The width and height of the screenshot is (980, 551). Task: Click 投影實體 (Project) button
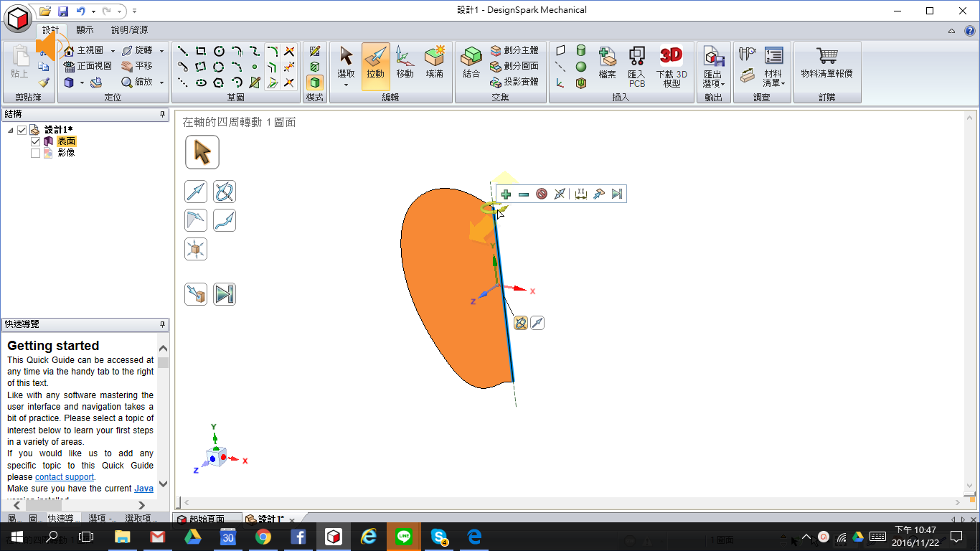[514, 82]
